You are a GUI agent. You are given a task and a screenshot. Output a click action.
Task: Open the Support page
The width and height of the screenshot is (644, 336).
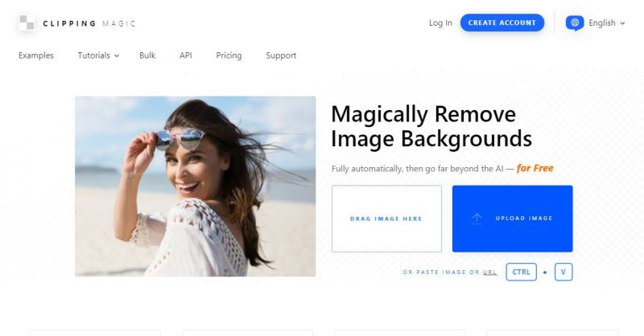[x=281, y=55]
